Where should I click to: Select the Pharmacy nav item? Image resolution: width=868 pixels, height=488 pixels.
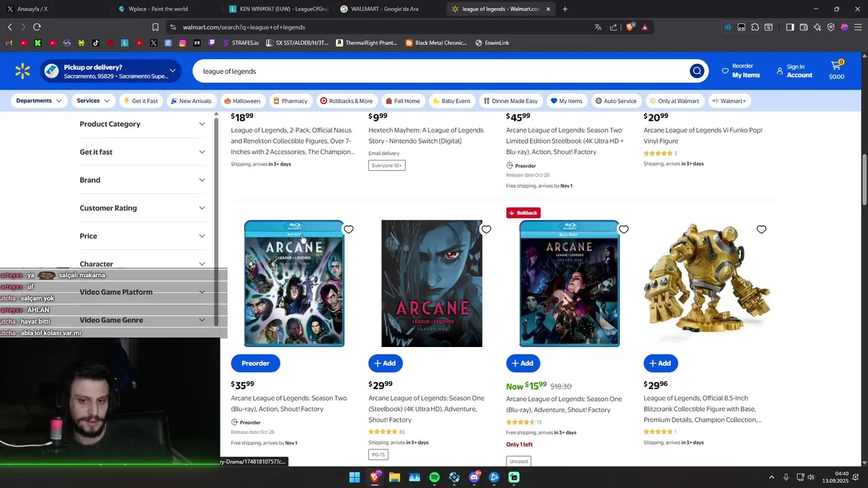pyautogui.click(x=290, y=101)
